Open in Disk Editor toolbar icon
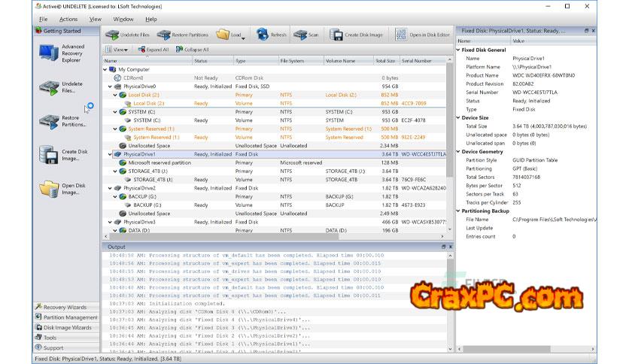 tap(423, 35)
